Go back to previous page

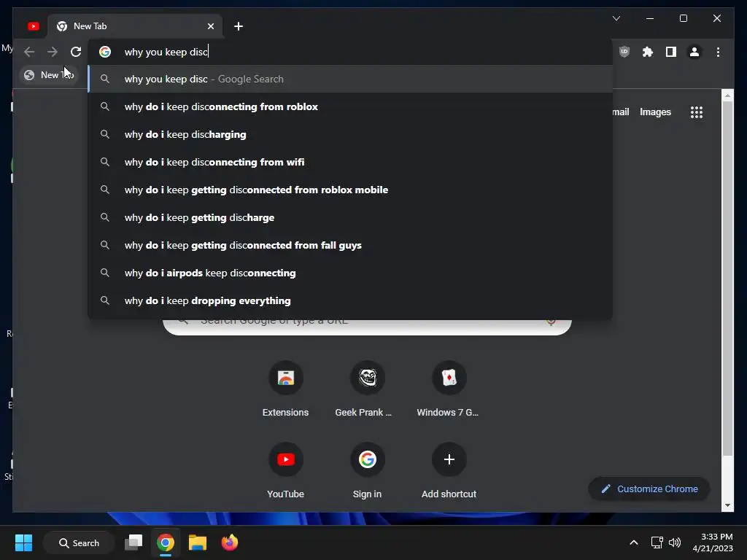click(29, 52)
